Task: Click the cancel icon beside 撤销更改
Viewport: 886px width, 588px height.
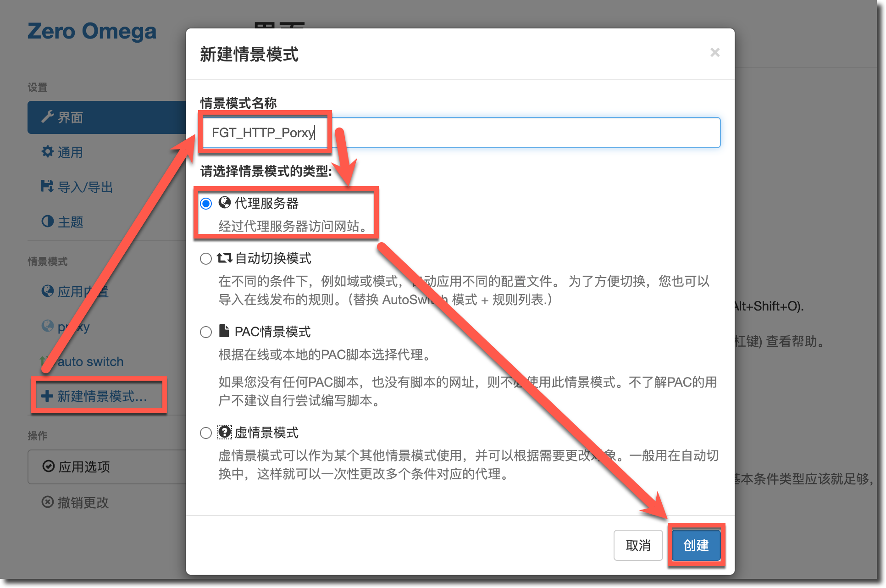Action: click(x=48, y=502)
